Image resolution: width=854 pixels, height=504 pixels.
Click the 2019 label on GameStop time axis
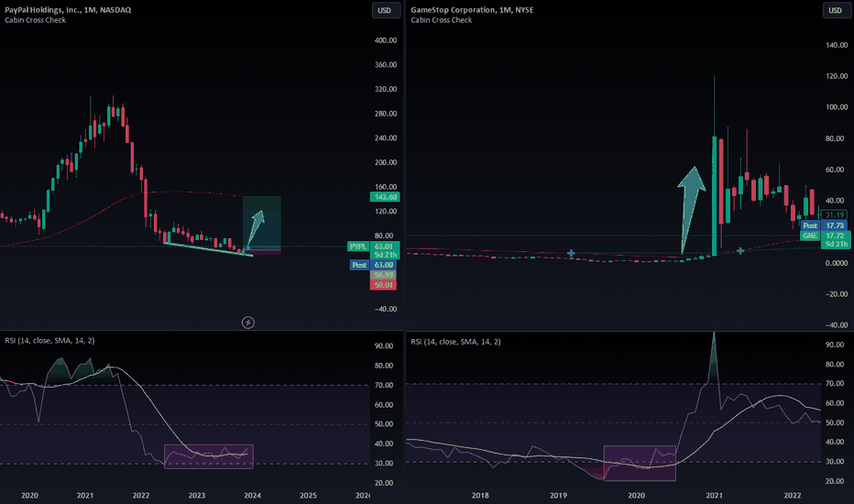(x=558, y=495)
